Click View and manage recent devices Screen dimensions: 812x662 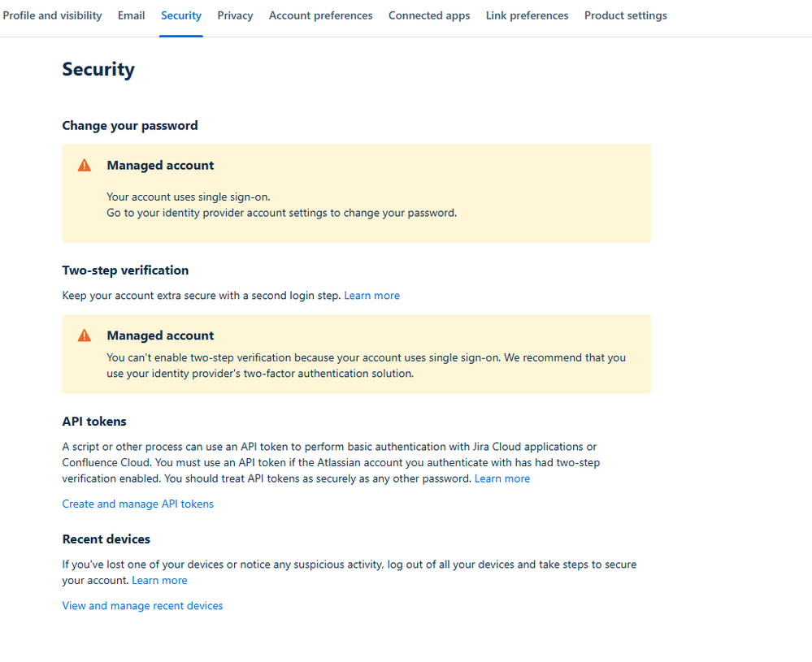(x=143, y=605)
